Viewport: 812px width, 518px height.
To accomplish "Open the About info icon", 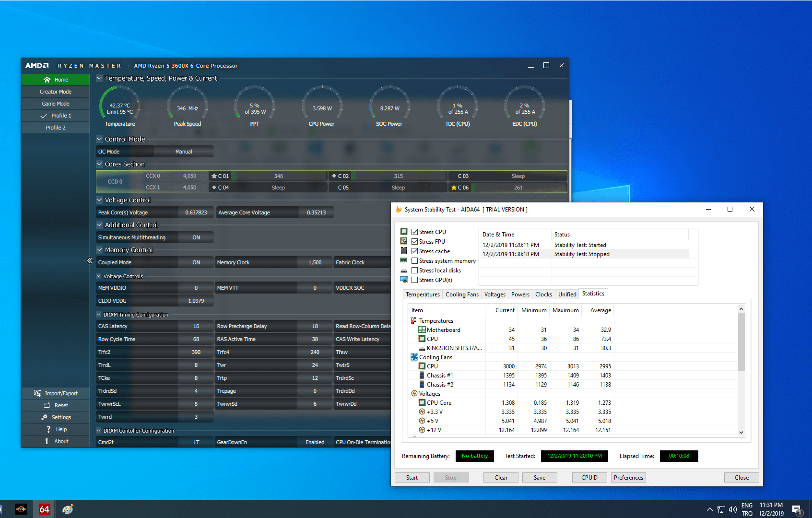I will (x=47, y=441).
